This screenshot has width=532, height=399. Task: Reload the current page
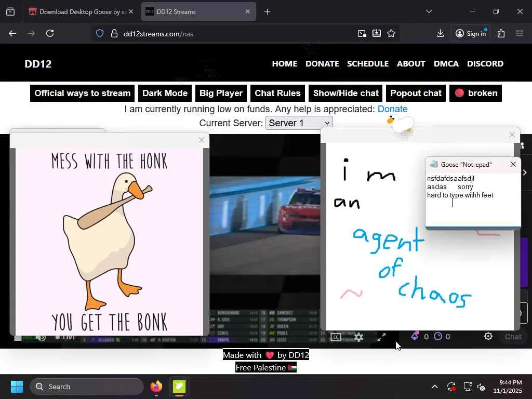pyautogui.click(x=50, y=33)
